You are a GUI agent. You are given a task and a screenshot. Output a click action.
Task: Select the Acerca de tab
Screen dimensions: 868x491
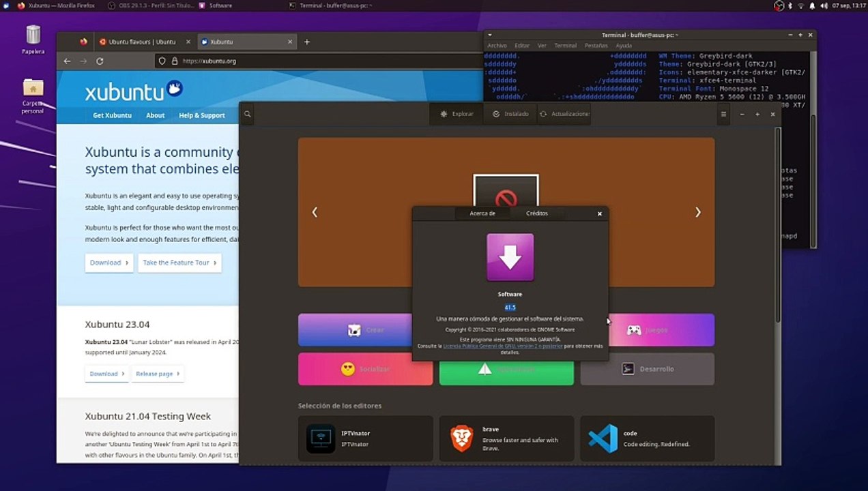click(482, 213)
